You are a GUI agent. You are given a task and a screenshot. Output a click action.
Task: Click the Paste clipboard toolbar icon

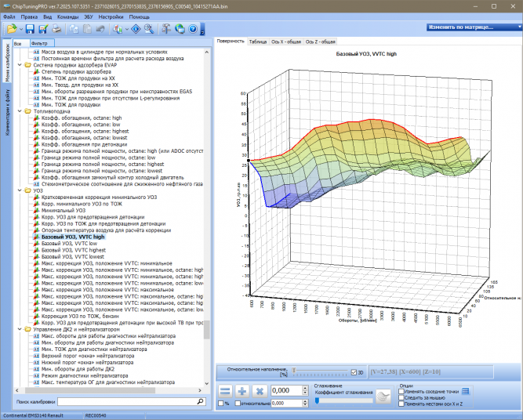click(x=87, y=29)
